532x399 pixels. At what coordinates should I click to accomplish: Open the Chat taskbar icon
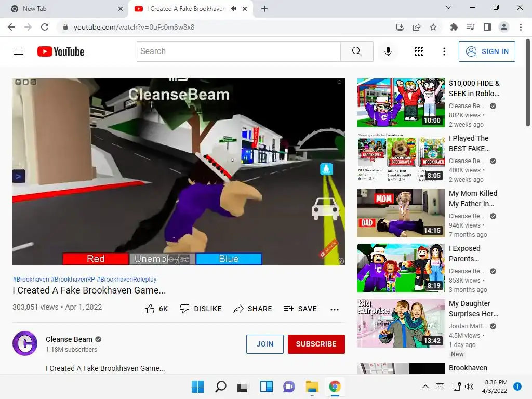click(289, 387)
